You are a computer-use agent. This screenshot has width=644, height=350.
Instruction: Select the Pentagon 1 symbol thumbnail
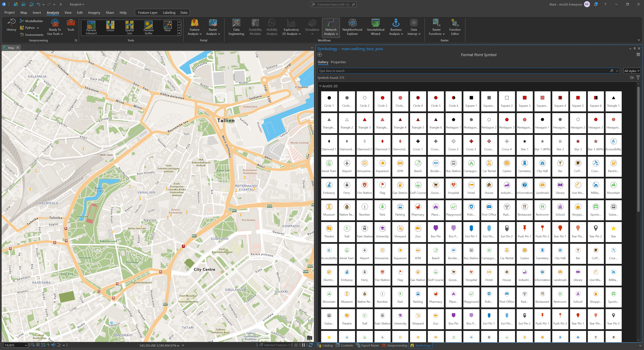tap(453, 123)
